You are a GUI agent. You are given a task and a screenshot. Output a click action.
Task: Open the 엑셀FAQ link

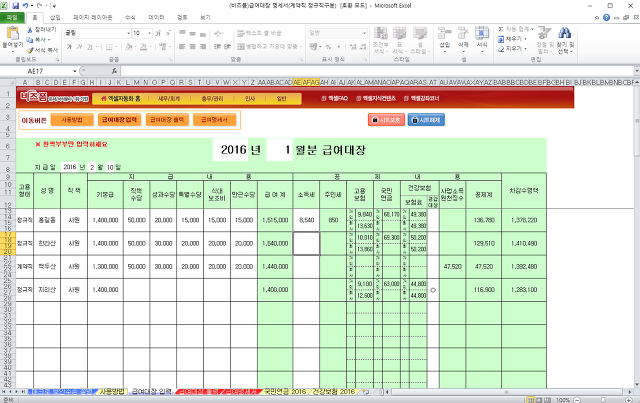click(335, 98)
